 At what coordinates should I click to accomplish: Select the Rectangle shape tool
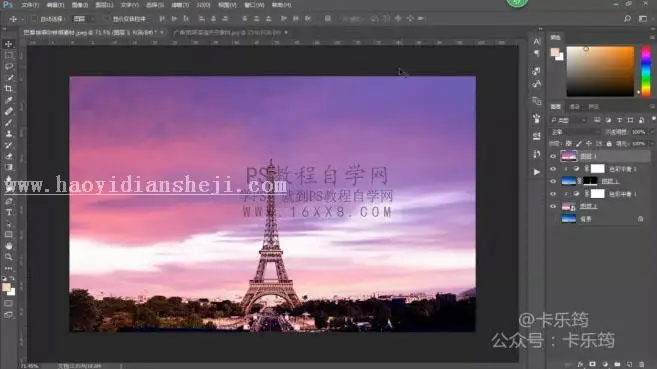[8, 235]
